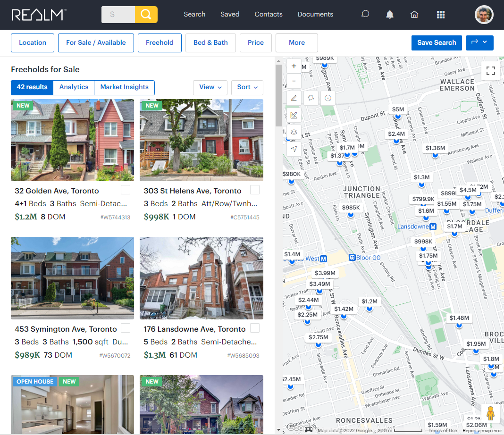Select the map polygon draw tool
This screenshot has width=504, height=435.
(311, 98)
